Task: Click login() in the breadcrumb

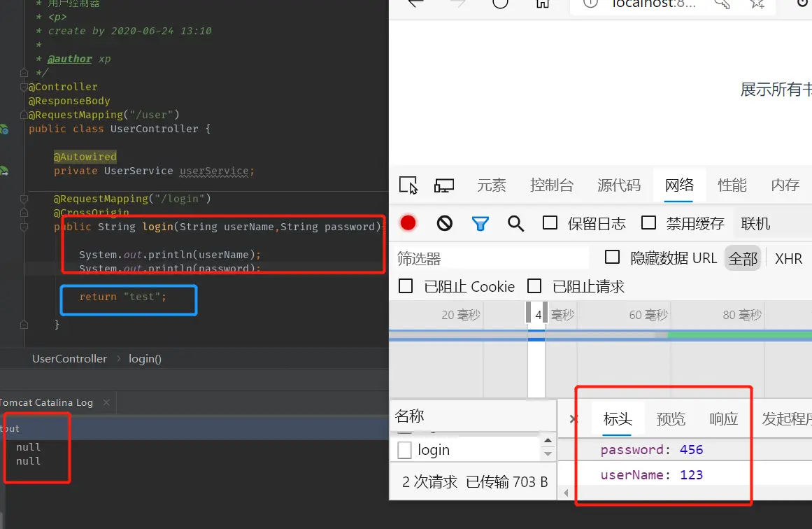Action: [x=145, y=358]
